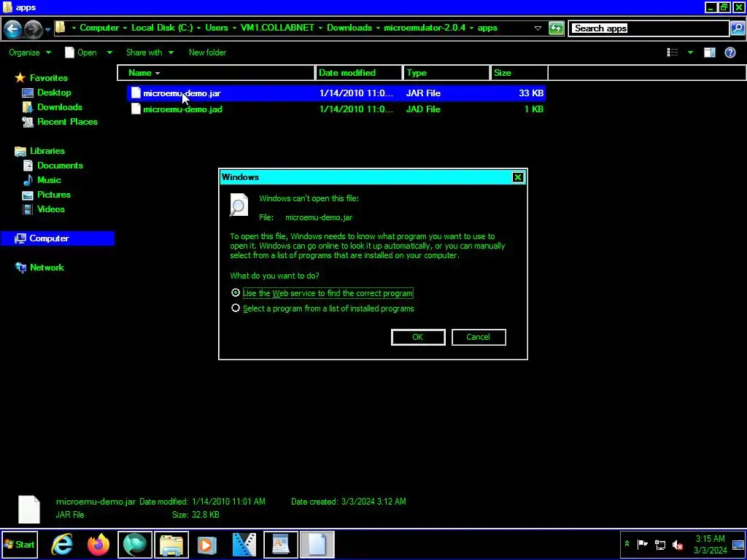Viewport: 747px width, 560px height.
Task: Expand the Open button dropdown arrow
Action: [x=109, y=52]
